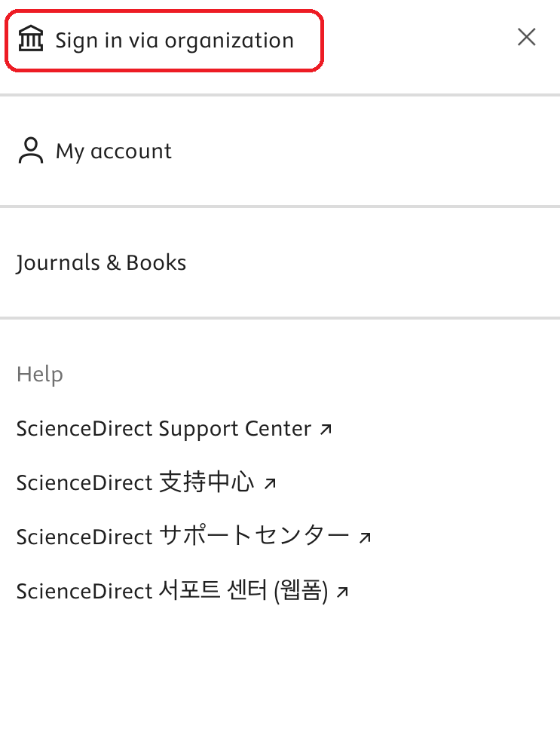Close the menu with the X icon
560x756 pixels.
(x=526, y=37)
